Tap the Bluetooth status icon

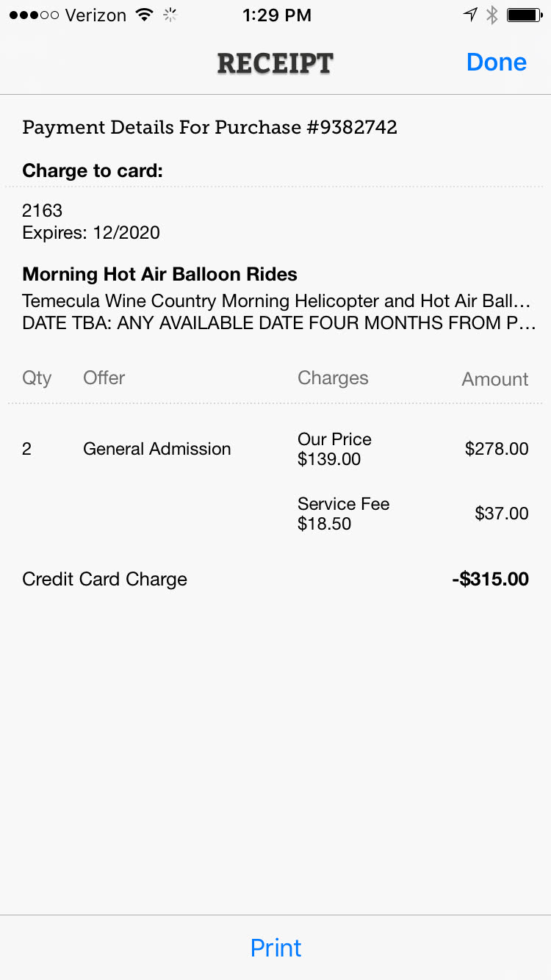492,15
